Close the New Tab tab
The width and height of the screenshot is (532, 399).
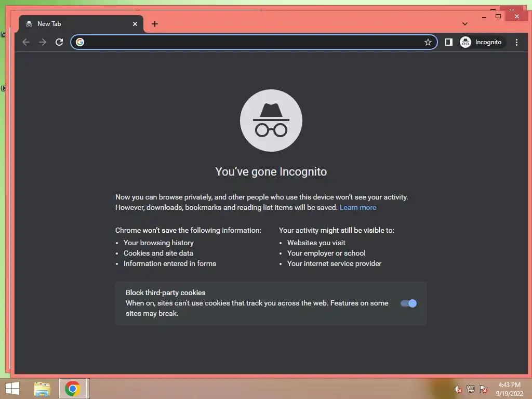point(135,24)
